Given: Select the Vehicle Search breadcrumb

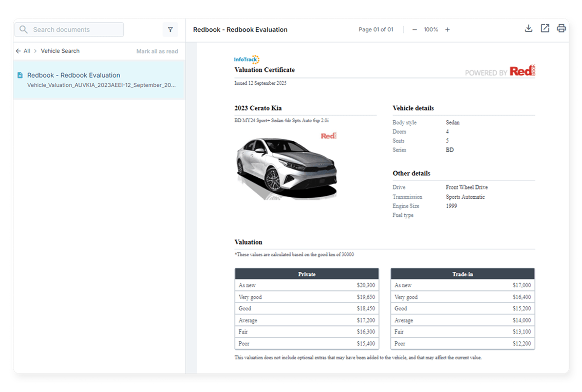Looking at the screenshot, I should click(60, 51).
